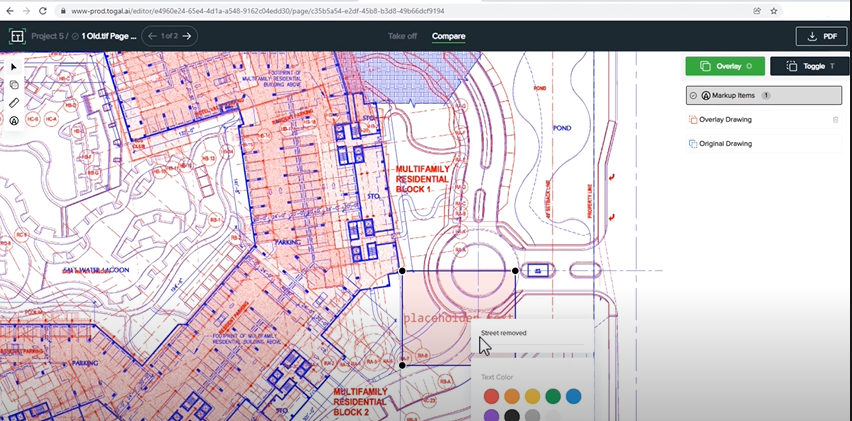Click the Togal logo home icon
This screenshot has width=852, height=421.
17,36
